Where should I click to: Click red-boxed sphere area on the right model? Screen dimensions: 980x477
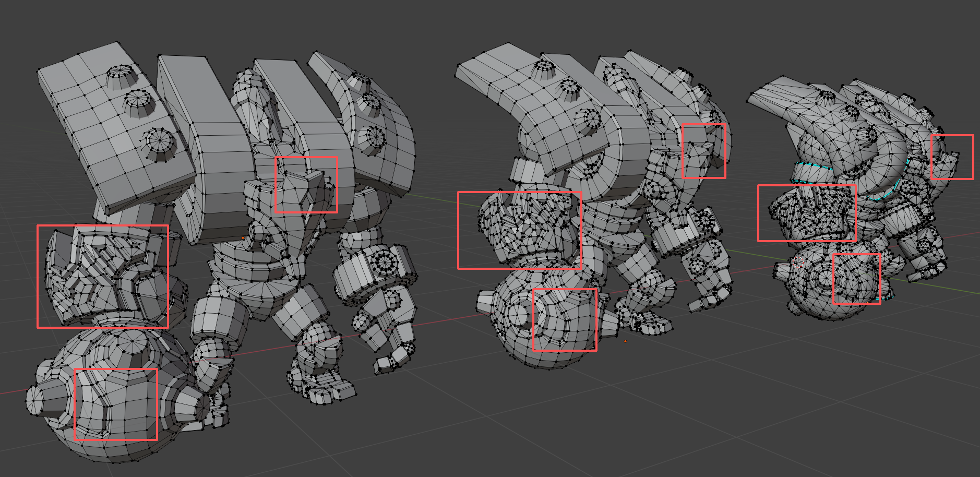[857, 279]
